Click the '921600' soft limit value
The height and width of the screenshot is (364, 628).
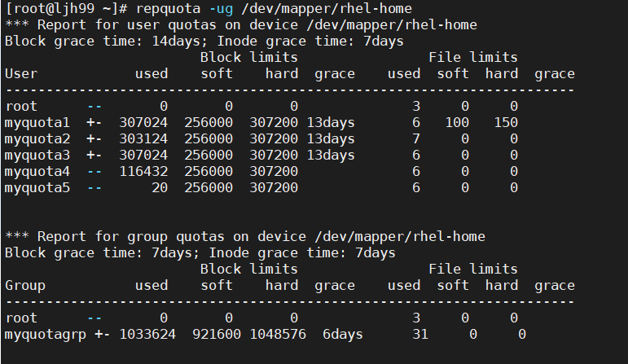pos(217,335)
